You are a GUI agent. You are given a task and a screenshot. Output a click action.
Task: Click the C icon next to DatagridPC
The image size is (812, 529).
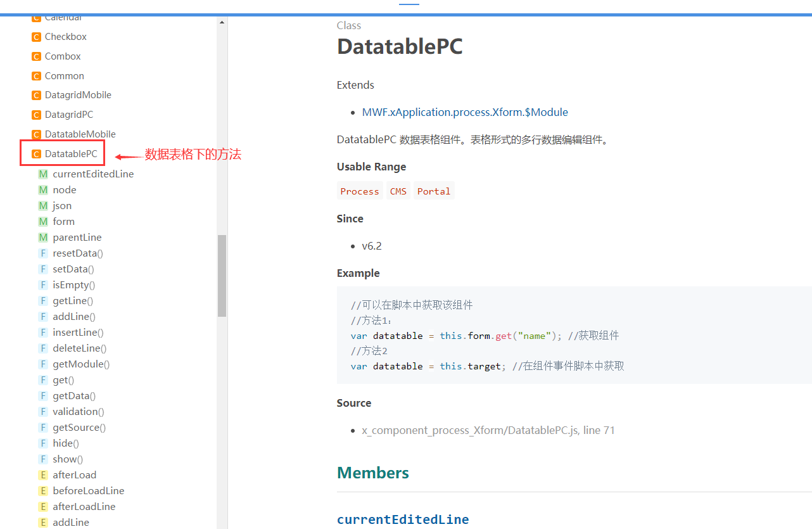(x=36, y=115)
